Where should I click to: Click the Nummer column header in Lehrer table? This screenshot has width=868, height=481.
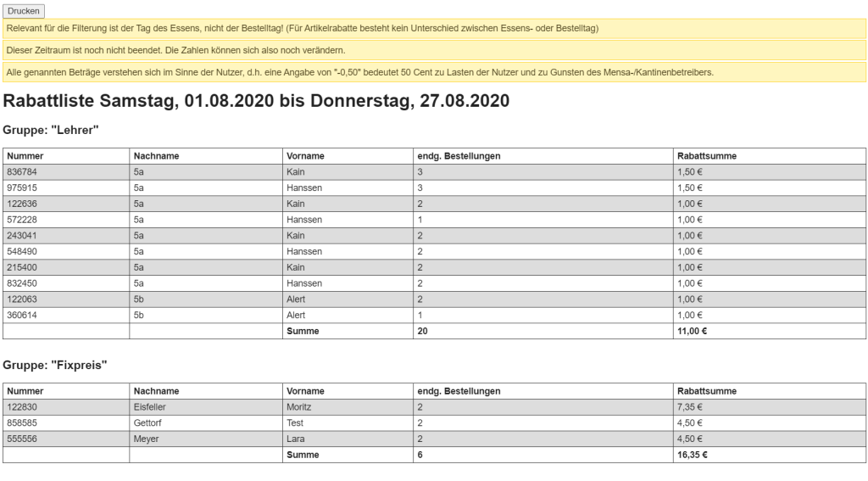pos(25,156)
